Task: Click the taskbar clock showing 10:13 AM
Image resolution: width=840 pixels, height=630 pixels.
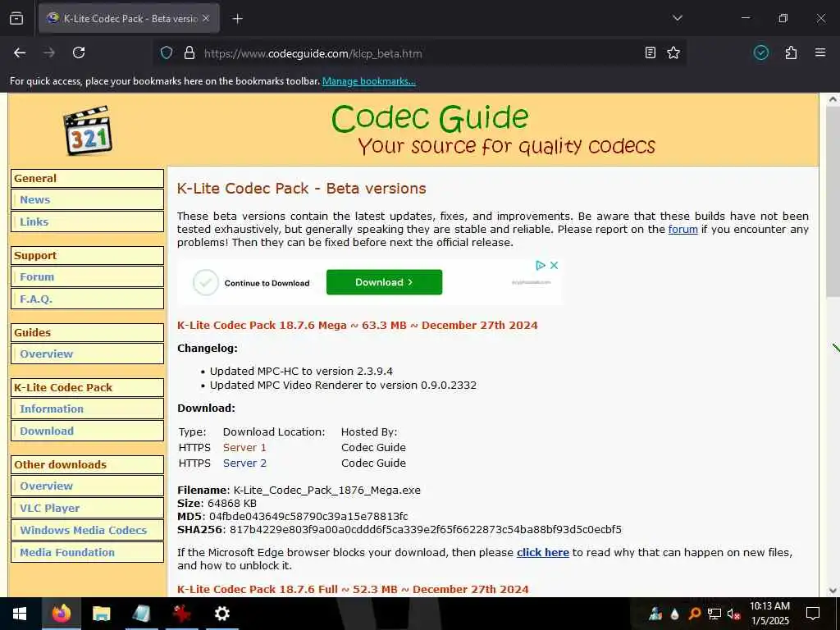Action: pos(769,614)
